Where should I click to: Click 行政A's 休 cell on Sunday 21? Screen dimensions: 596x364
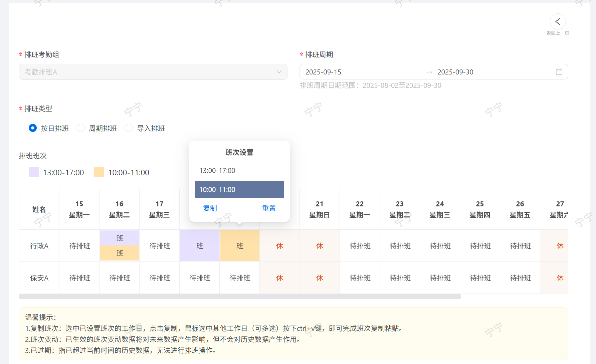coord(320,246)
